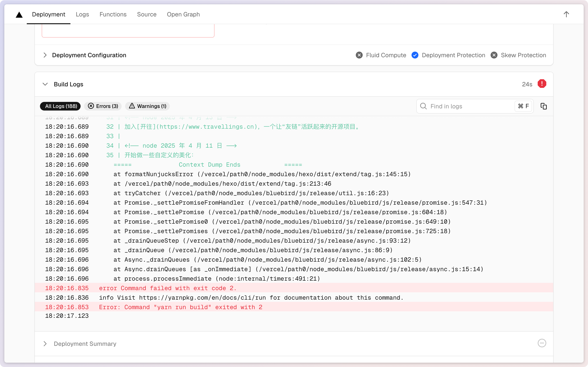
Task: Select the 'Context Dump Ends' log line
Action: pyautogui.click(x=294, y=165)
